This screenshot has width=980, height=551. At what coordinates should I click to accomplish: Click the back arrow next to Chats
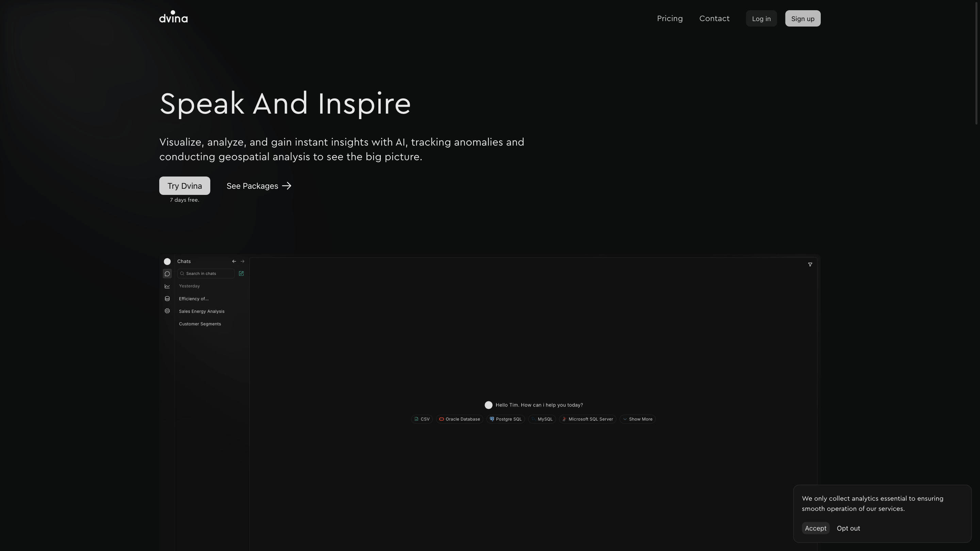[x=234, y=261]
